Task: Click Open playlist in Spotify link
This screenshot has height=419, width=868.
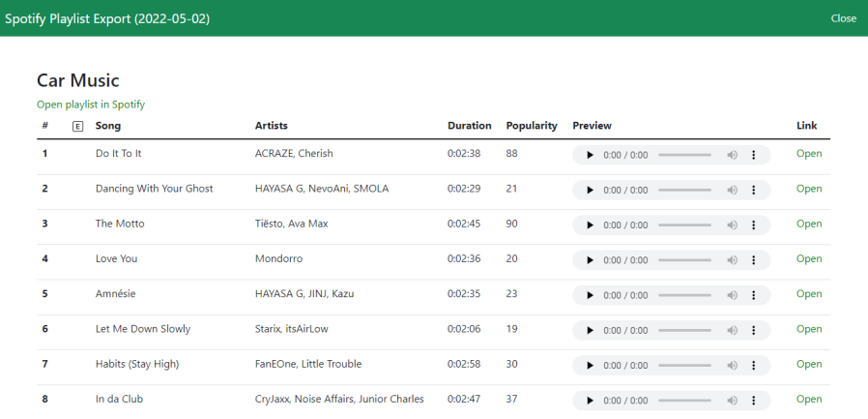Action: point(91,105)
